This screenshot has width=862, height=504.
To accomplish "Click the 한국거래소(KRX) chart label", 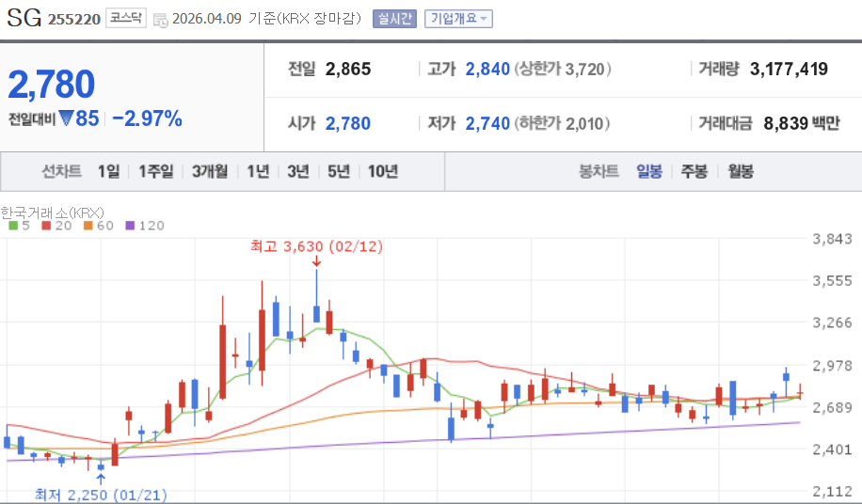I will [52, 213].
